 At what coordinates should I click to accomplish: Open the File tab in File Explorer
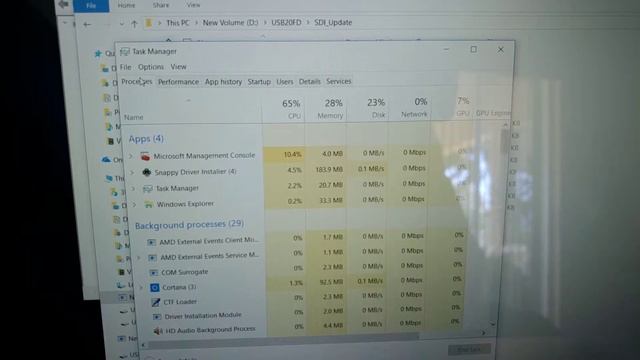pyautogui.click(x=91, y=6)
